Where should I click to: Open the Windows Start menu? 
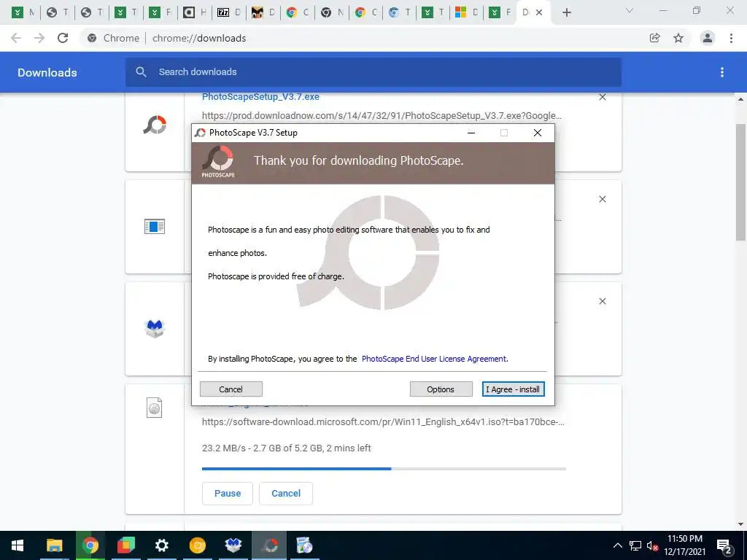[18, 545]
